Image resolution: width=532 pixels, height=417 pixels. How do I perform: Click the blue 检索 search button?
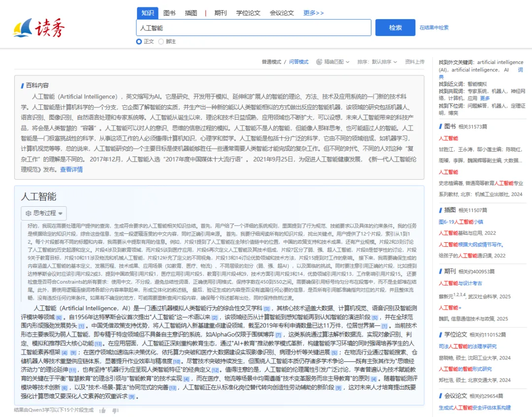(x=395, y=28)
